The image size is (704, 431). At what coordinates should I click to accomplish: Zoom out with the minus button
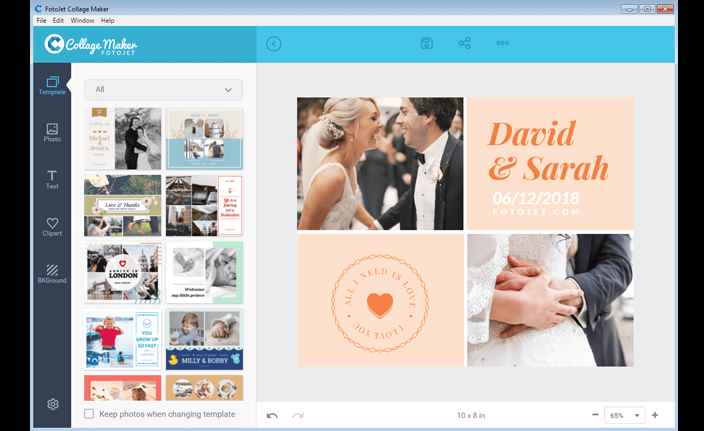point(595,415)
